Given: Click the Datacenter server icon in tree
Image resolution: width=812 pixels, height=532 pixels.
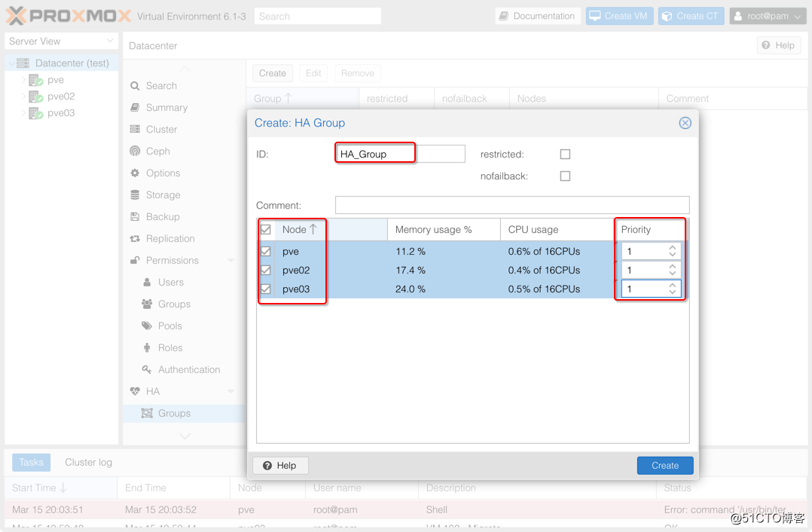Looking at the screenshot, I should (23, 63).
